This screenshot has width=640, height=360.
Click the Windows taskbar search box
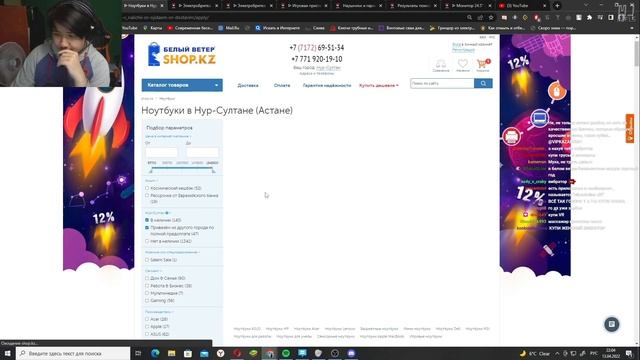pyautogui.click(x=73, y=353)
